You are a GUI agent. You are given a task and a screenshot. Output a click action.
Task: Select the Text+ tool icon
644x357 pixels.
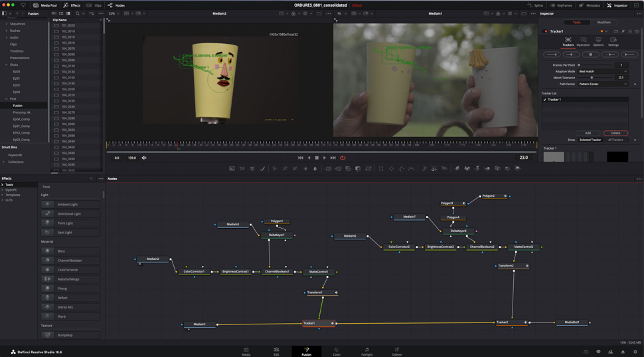pyautogui.click(x=252, y=169)
